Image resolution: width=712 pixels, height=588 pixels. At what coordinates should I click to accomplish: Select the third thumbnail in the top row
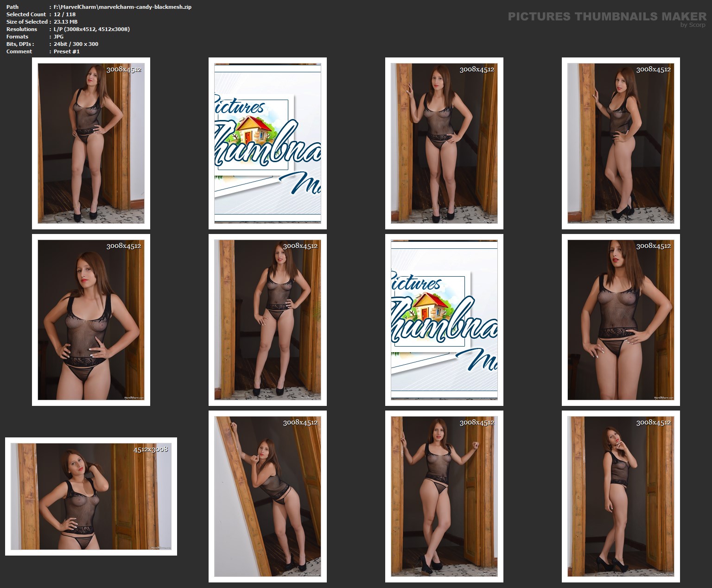444,143
